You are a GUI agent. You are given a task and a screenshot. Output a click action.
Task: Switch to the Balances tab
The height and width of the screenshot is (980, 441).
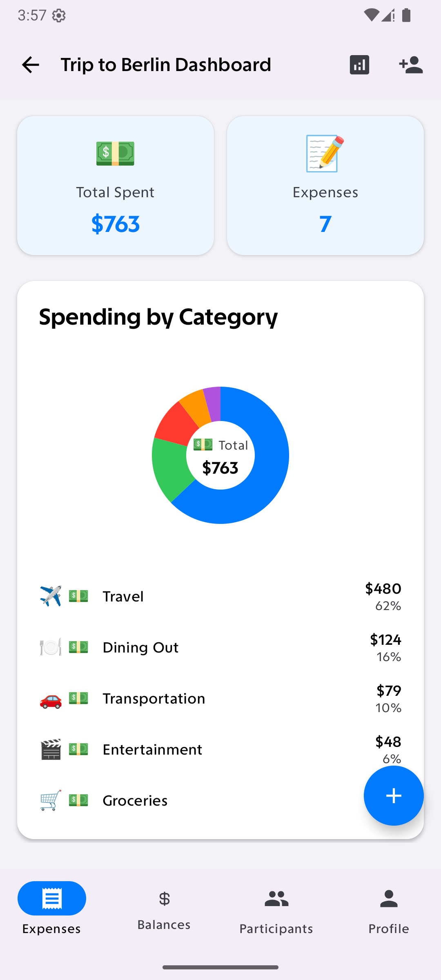click(x=164, y=909)
